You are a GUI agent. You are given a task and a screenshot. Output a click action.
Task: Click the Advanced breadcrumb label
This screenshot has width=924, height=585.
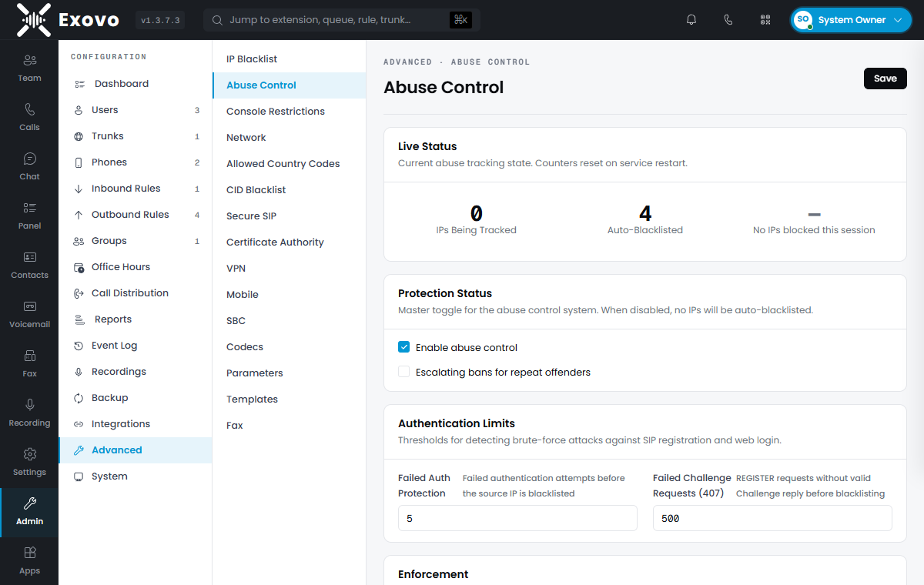(x=407, y=62)
